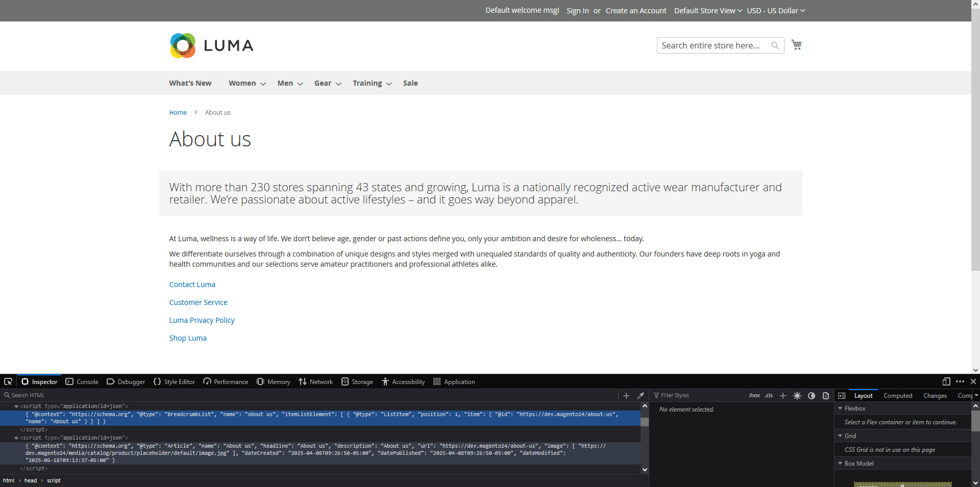Open the Contact Luma link
Screen dimensions: 980x487
tap(192, 285)
